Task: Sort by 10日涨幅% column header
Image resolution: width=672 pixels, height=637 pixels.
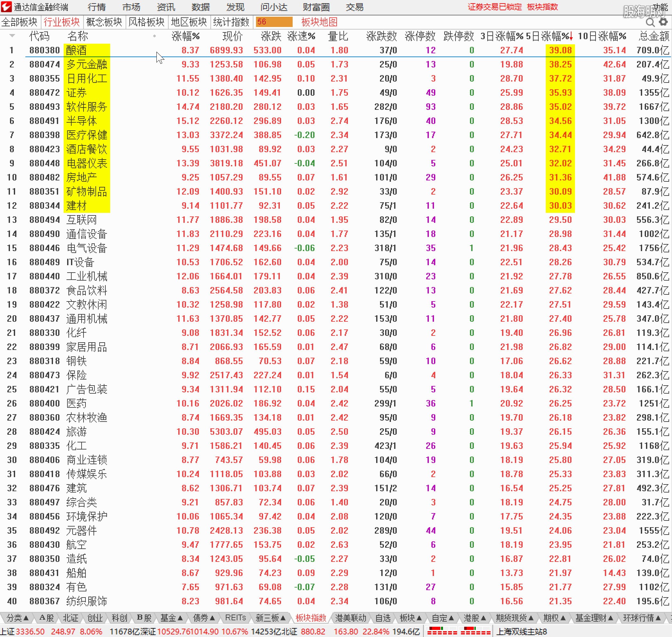Action: 602,36
